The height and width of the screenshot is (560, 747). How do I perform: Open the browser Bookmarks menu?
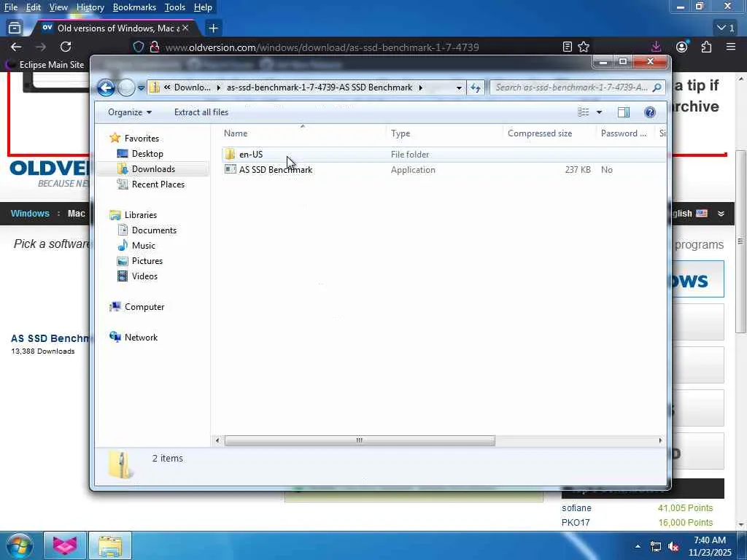(134, 7)
